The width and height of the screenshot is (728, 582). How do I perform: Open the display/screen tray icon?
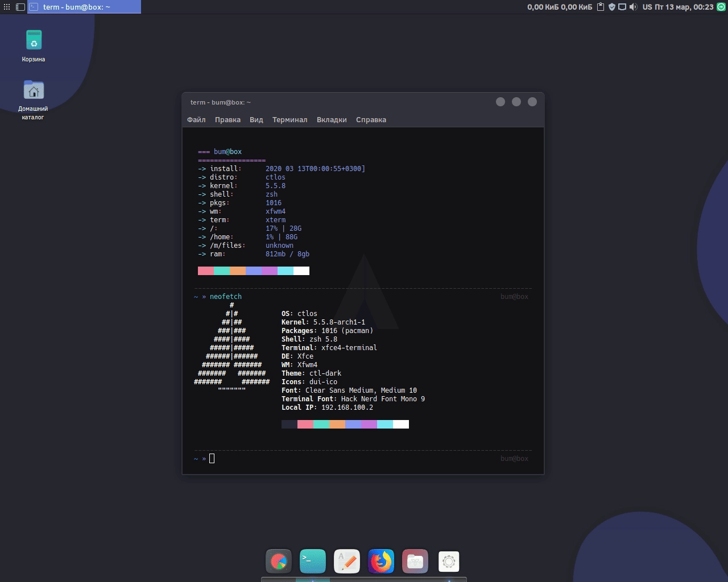(622, 7)
